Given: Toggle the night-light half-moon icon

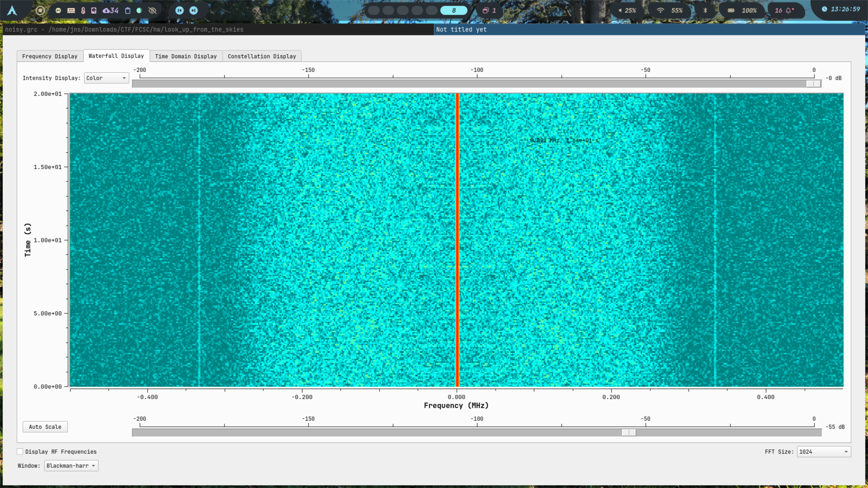Looking at the screenshot, I should coord(139,10).
